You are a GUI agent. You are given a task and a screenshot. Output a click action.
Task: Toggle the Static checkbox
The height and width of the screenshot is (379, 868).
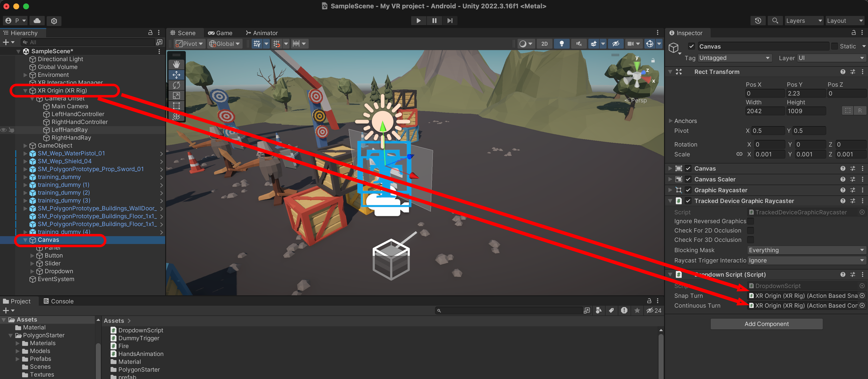click(x=834, y=46)
